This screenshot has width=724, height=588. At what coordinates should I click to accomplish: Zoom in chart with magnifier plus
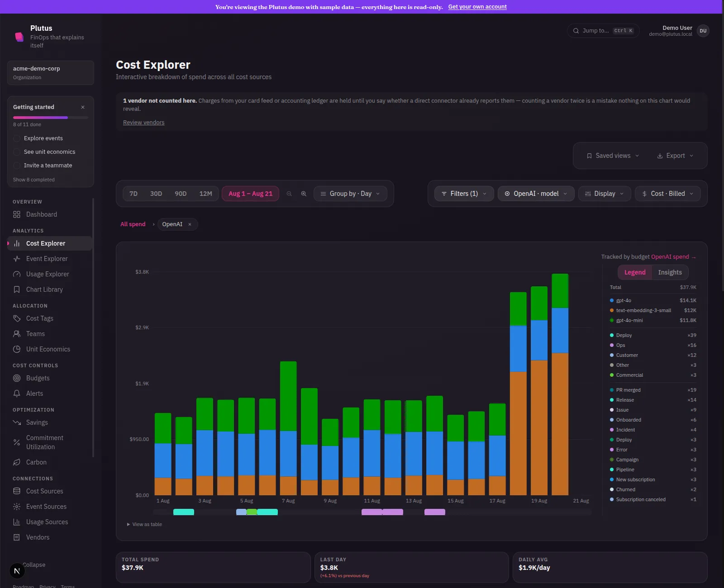pos(304,194)
